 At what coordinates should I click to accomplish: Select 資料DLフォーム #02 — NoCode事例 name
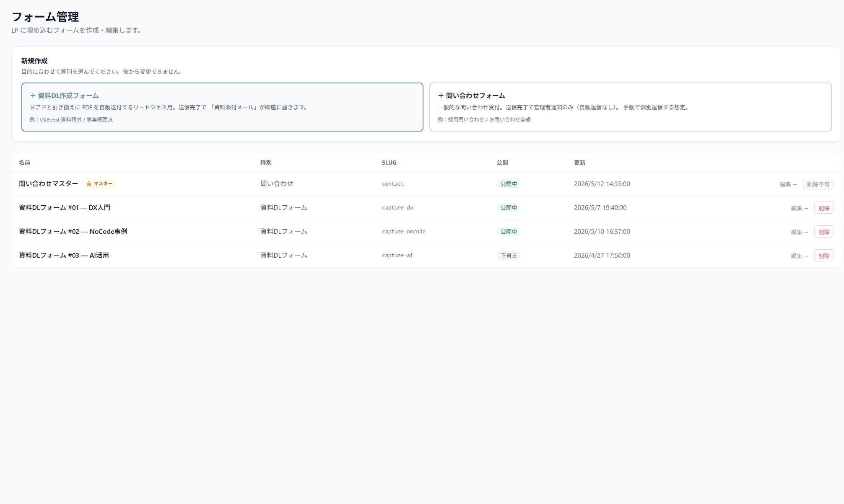pyautogui.click(x=73, y=231)
